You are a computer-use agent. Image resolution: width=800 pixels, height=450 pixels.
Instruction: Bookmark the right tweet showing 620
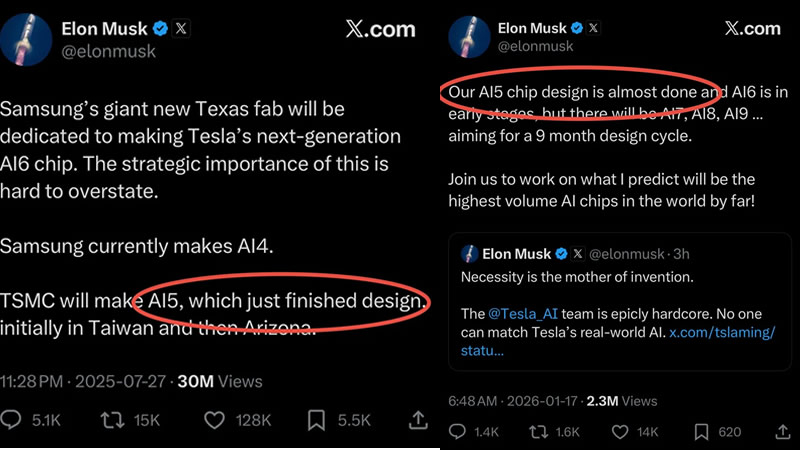(702, 432)
